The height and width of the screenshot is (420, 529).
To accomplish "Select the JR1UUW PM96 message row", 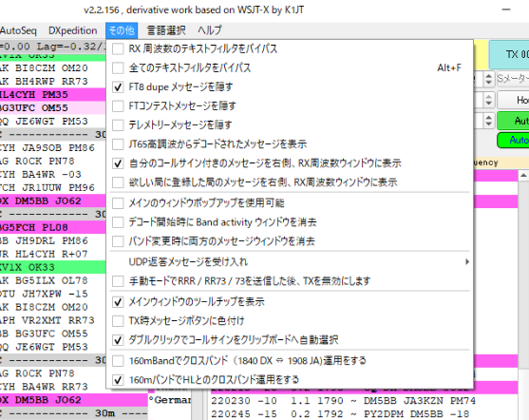I will tap(52, 188).
